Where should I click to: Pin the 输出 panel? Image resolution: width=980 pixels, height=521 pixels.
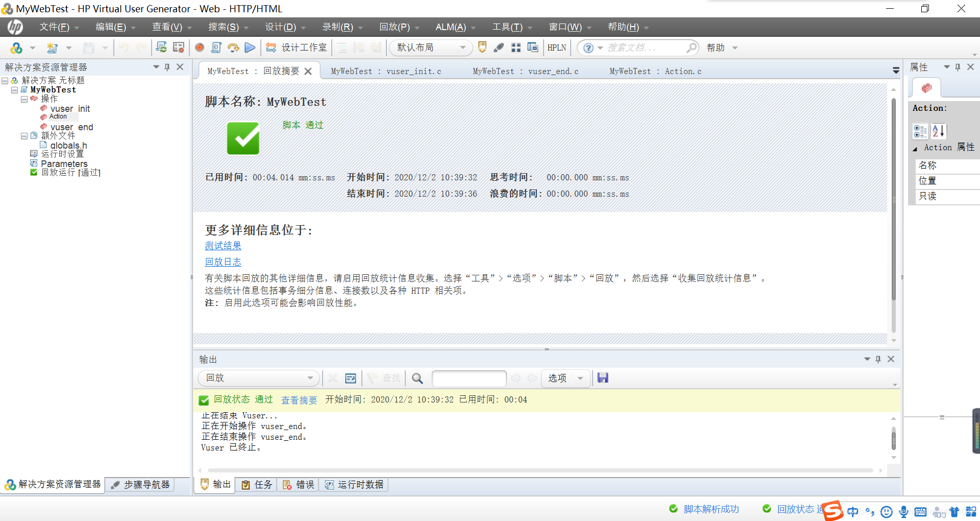coord(878,359)
